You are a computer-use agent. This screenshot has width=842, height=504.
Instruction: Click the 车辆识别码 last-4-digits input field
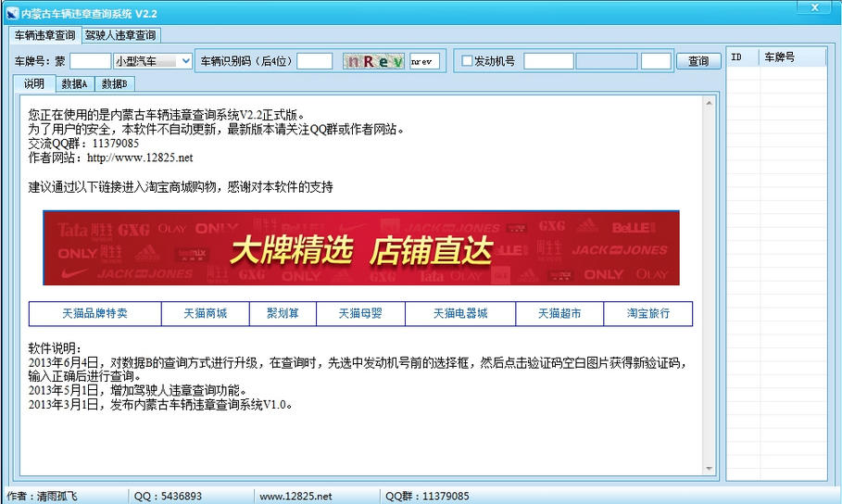click(315, 61)
